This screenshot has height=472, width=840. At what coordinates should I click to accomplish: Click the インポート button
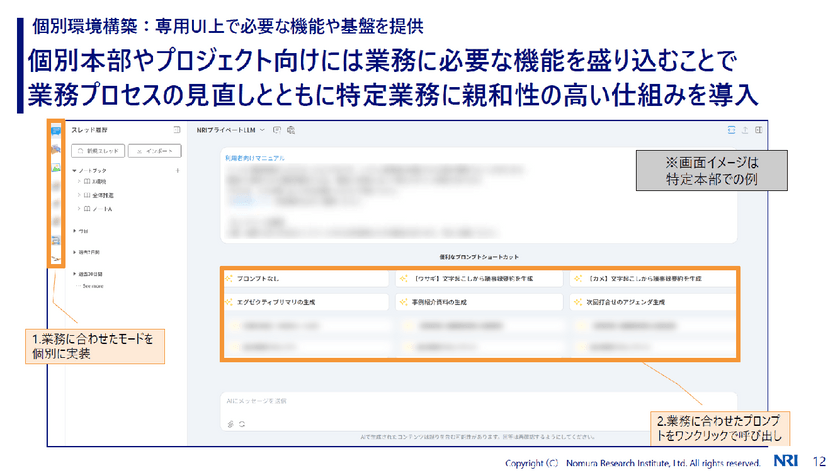coord(153,150)
